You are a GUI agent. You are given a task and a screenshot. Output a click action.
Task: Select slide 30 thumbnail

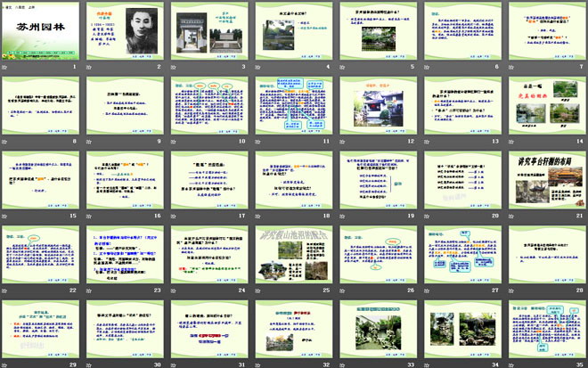click(x=125, y=329)
